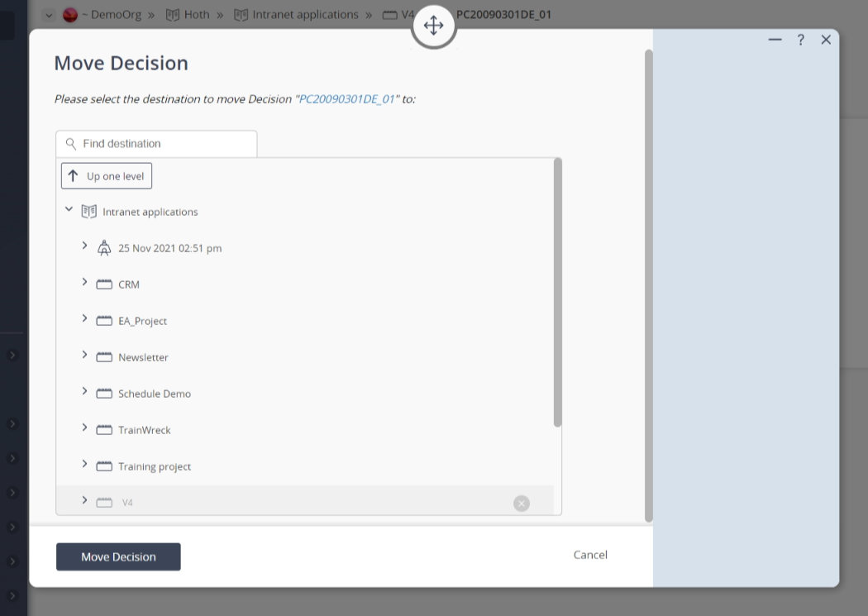
Task: Expand the TrainWreck node
Action: [84, 427]
